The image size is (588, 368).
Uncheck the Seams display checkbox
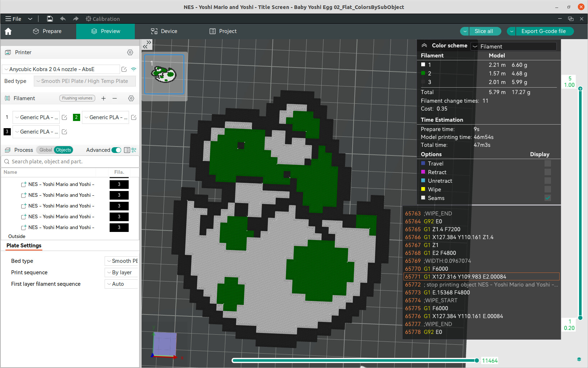(x=548, y=198)
